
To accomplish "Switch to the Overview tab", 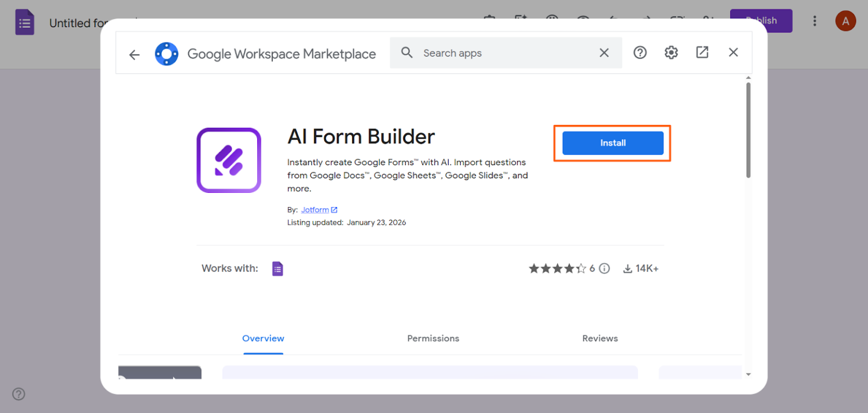I will tap(263, 338).
